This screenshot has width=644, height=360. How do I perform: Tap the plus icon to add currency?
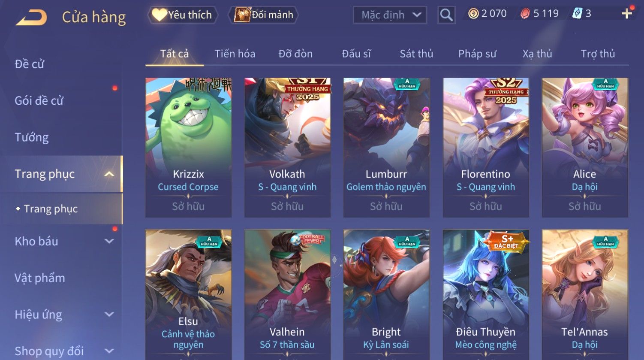point(626,14)
